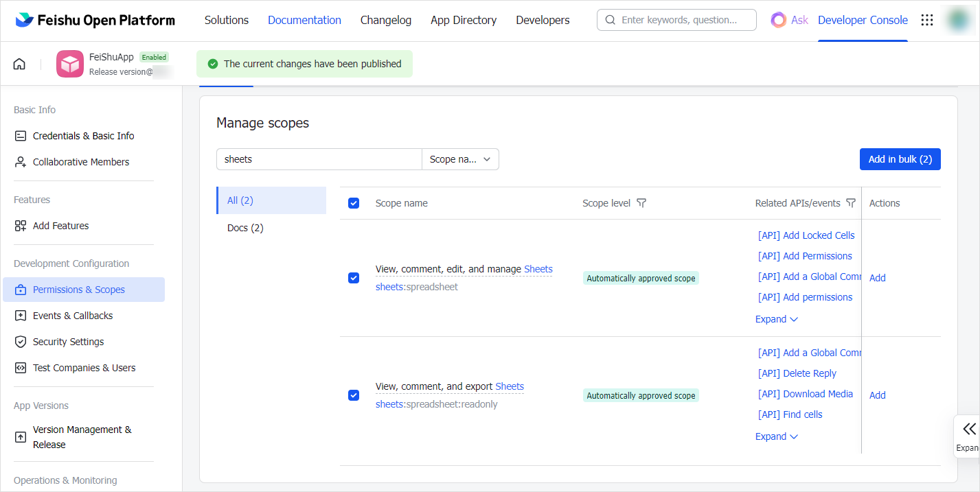Viewport: 980px width, 492px height.
Task: Open the Solutions menu
Action: [227, 20]
